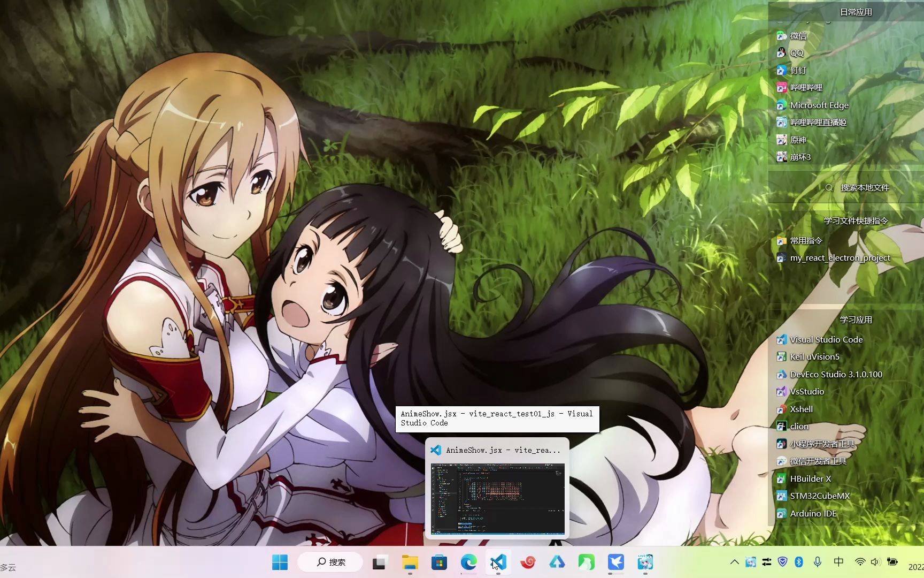Launch STM32CubeMX shortcut
The height and width of the screenshot is (578, 924).
pos(813,496)
